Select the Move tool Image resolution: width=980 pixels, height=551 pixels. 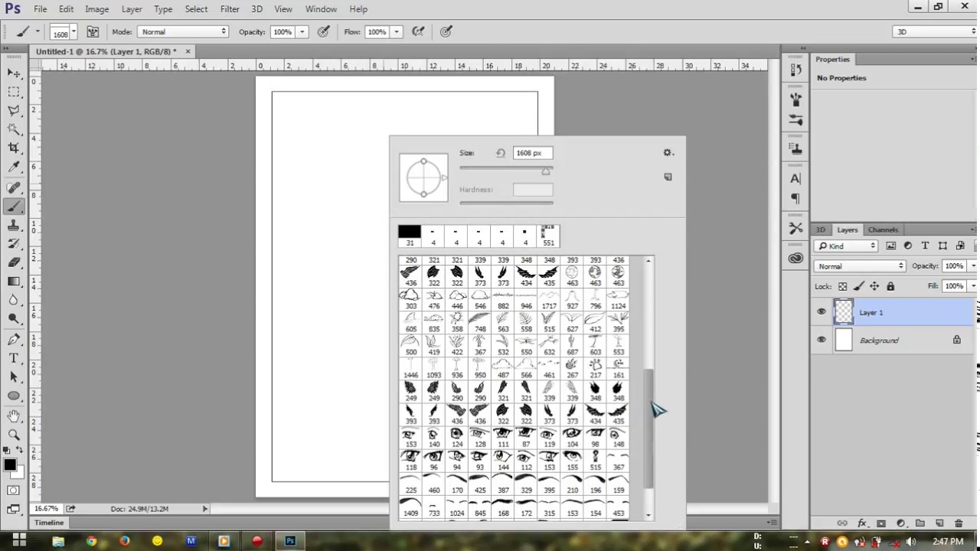(14, 73)
